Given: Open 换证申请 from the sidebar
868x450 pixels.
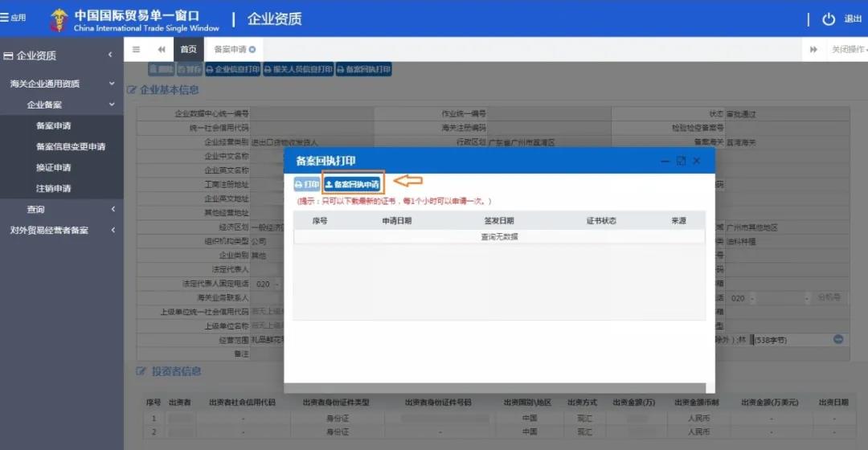Looking at the screenshot, I should [53, 168].
